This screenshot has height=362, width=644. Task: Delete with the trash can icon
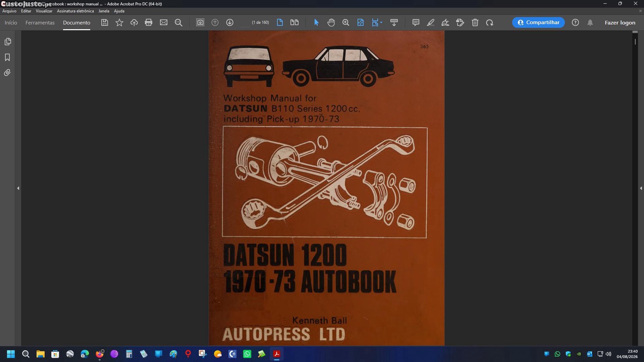click(x=475, y=22)
